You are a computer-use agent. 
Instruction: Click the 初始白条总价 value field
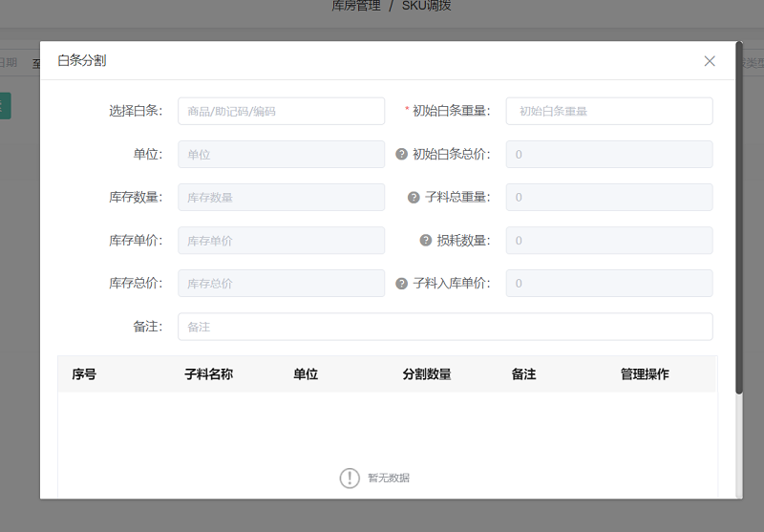608,155
